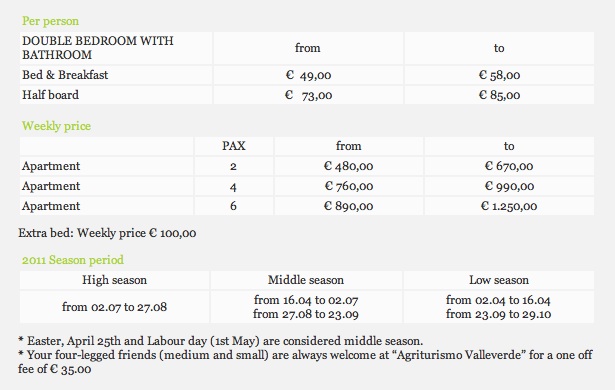
Task: Click the High season column header
Action: [x=115, y=280]
